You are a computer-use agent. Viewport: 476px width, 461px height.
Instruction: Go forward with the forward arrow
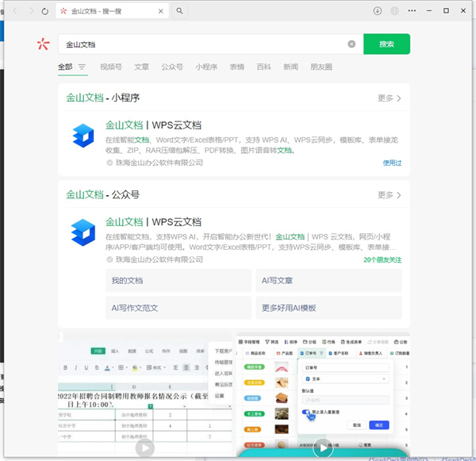click(31, 11)
